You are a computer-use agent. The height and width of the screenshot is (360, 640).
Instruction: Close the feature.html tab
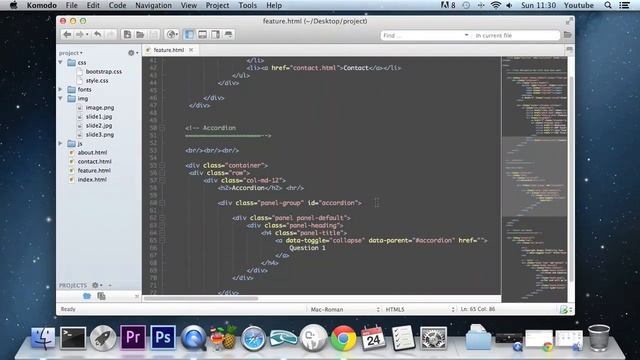tap(191, 50)
